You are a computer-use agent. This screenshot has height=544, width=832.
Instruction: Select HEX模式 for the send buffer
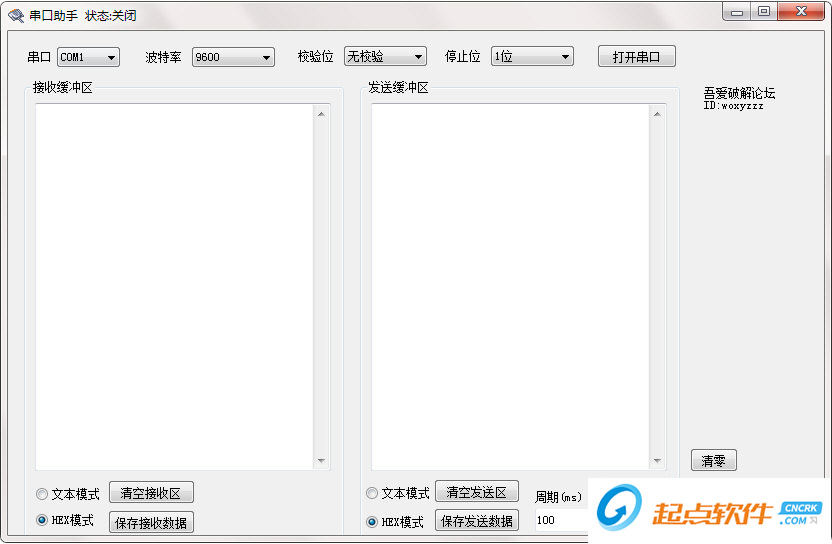click(x=395, y=522)
